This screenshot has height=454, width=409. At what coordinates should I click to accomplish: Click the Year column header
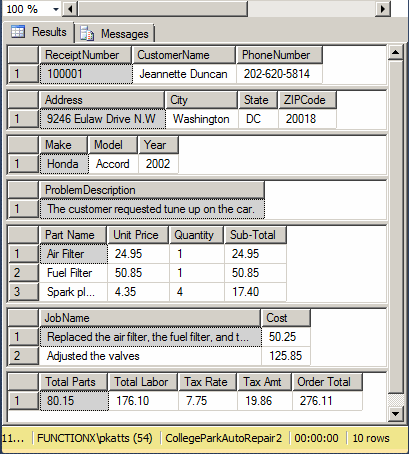click(x=158, y=145)
